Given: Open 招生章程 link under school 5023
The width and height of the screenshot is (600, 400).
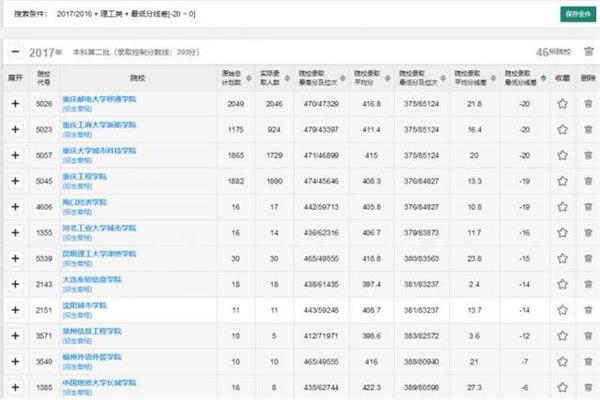Looking at the screenshot, I should tap(77, 135).
